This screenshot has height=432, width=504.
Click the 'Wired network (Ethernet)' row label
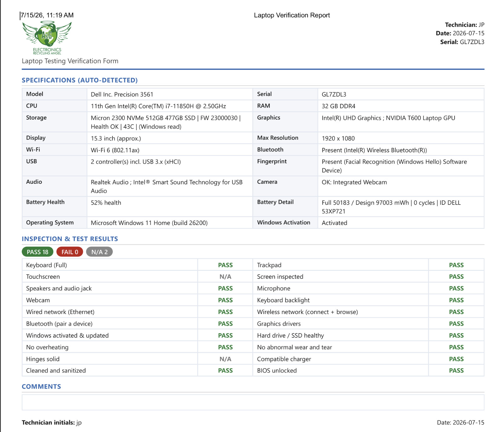click(60, 312)
